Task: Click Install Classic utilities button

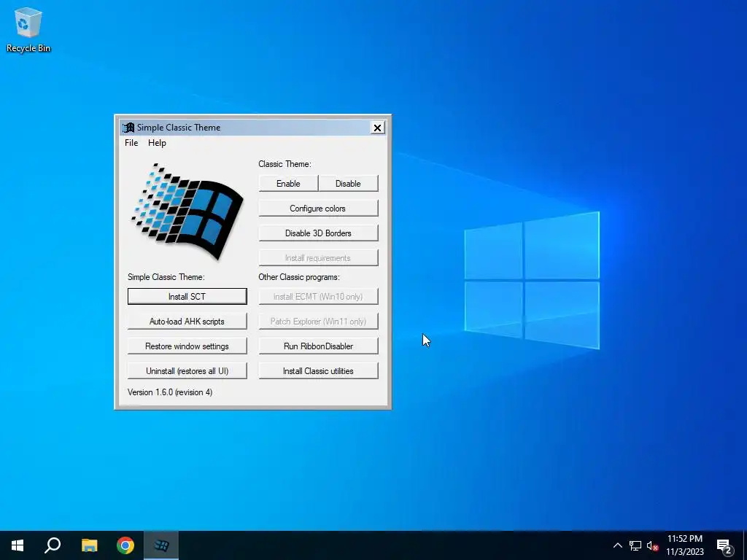Action: [x=318, y=370]
